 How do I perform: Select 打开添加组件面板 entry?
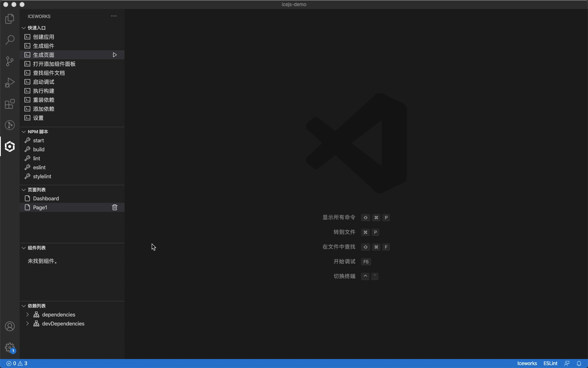tap(72, 64)
